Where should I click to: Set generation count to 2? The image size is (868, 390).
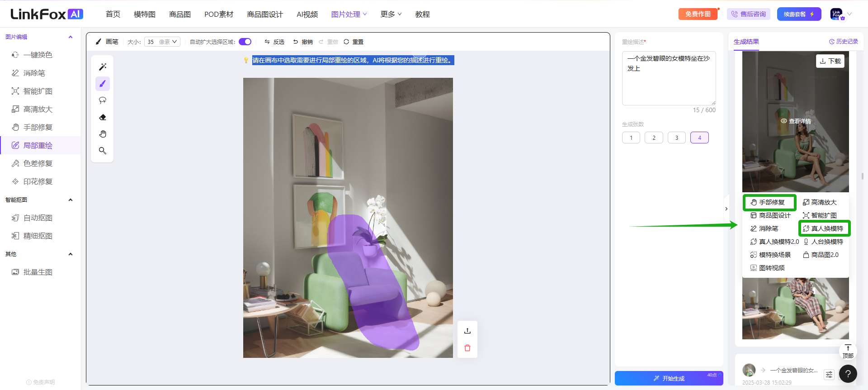point(654,138)
